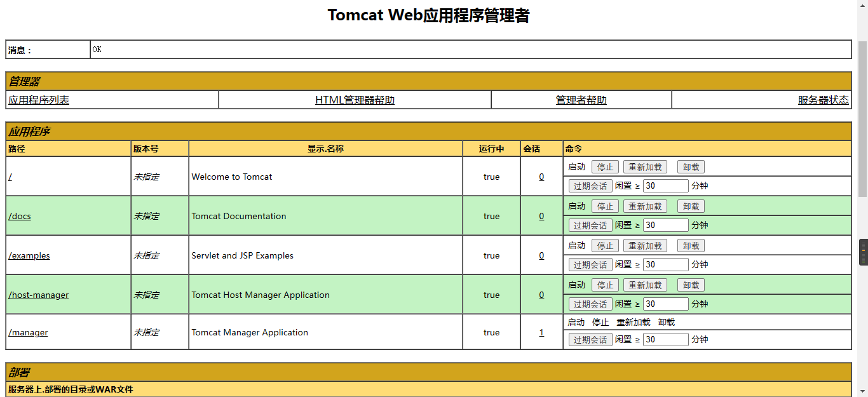
Task: Click disabled 启动 text in /docs row
Action: click(x=576, y=206)
